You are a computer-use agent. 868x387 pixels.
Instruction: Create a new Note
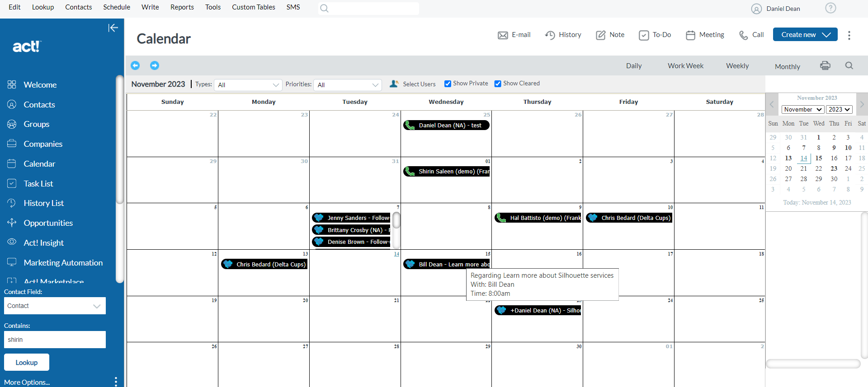(x=610, y=35)
